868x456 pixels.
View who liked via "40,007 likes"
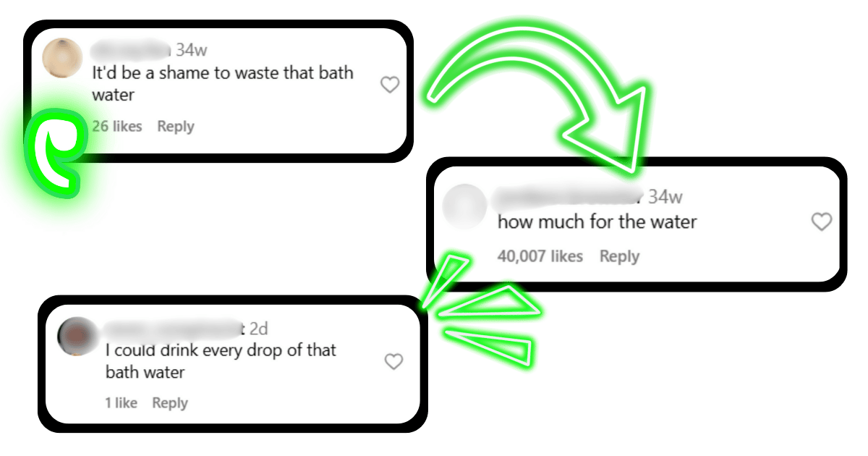(x=540, y=256)
